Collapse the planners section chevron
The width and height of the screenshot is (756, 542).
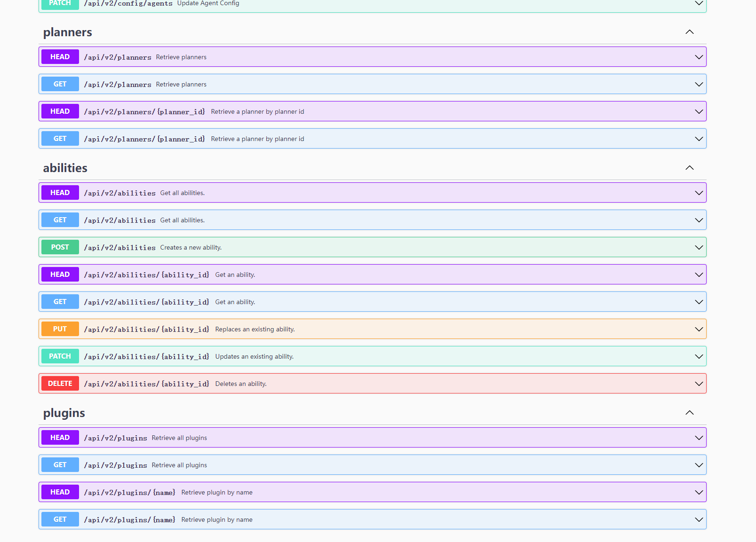click(x=689, y=32)
